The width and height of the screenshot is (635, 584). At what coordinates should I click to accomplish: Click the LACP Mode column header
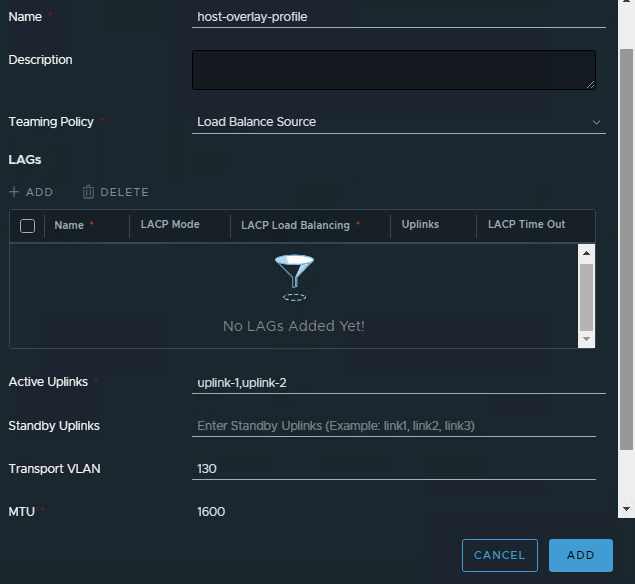pyautogui.click(x=170, y=225)
